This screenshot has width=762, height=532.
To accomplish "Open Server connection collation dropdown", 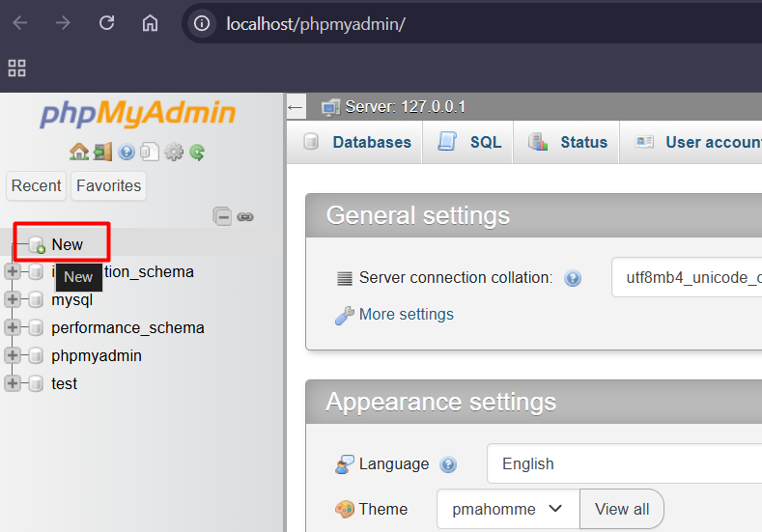I will point(687,277).
